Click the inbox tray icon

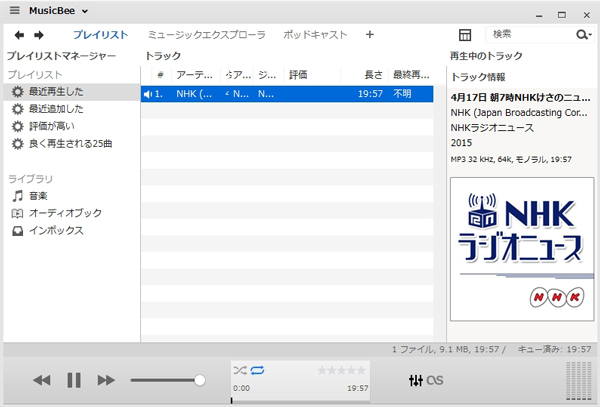17,231
